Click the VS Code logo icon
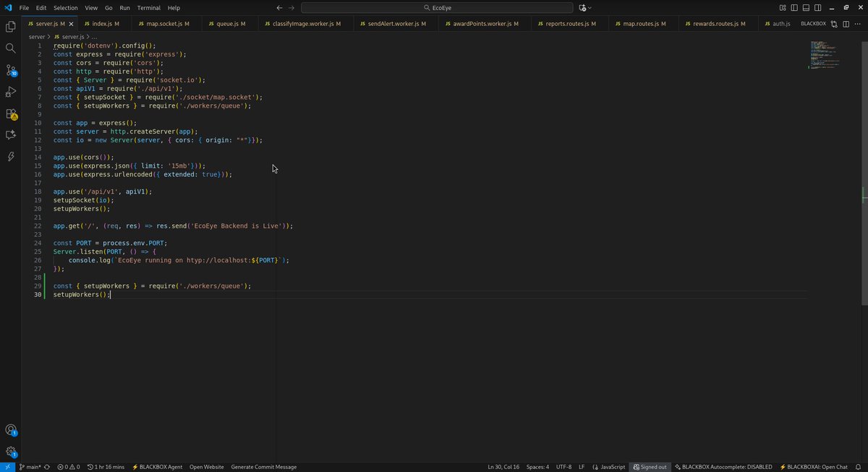The image size is (868, 472). tap(7, 7)
